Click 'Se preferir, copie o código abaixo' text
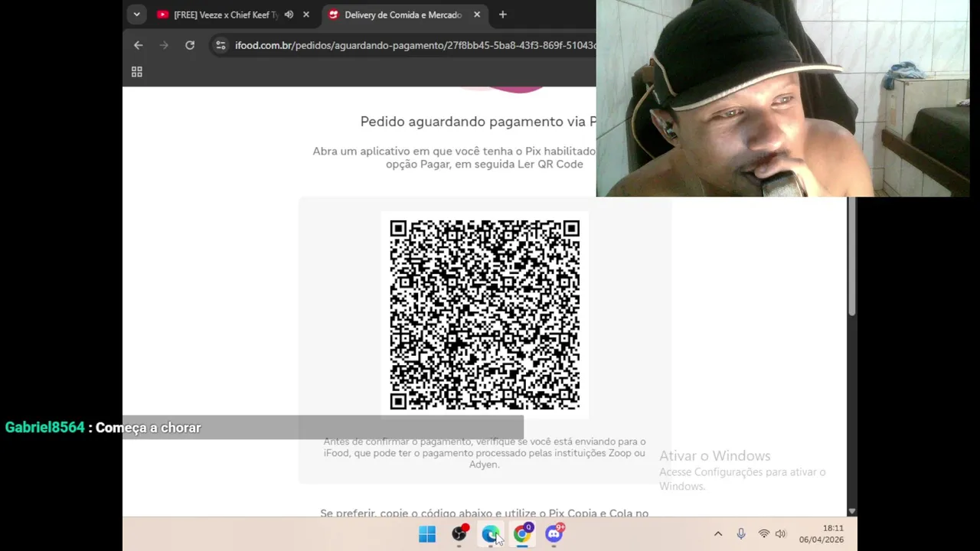 pos(485,513)
